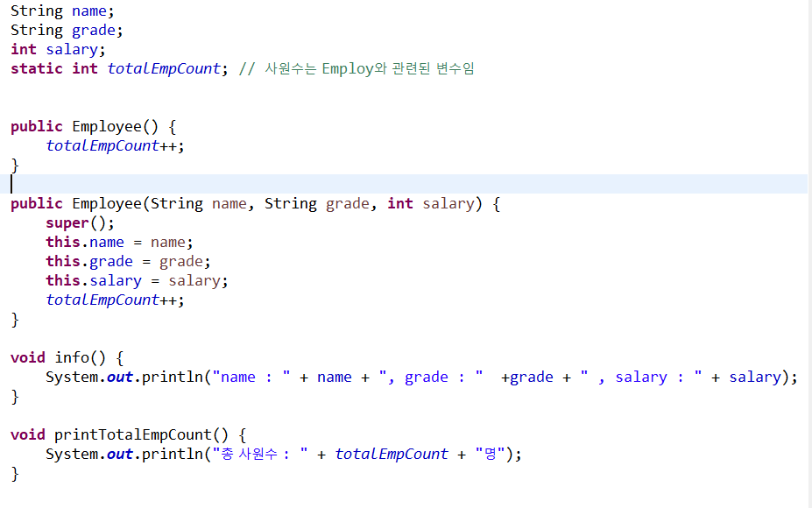Click totalEmpCount inside the println call
The image size is (812, 508).
click(392, 454)
